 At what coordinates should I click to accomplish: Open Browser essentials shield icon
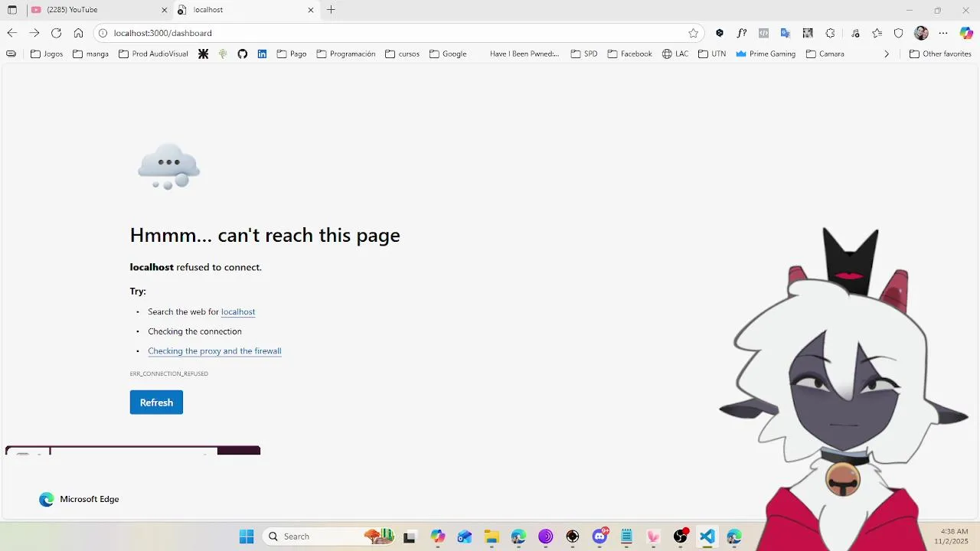pos(899,33)
